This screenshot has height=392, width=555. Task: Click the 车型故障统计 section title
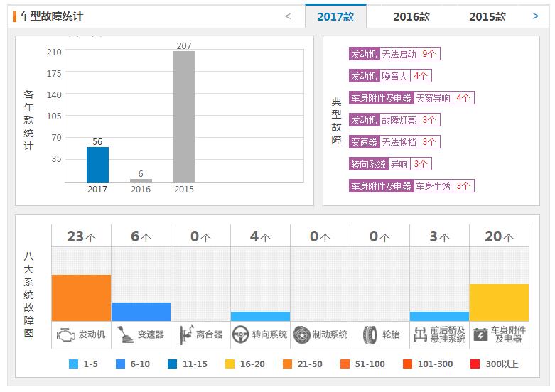click(51, 16)
